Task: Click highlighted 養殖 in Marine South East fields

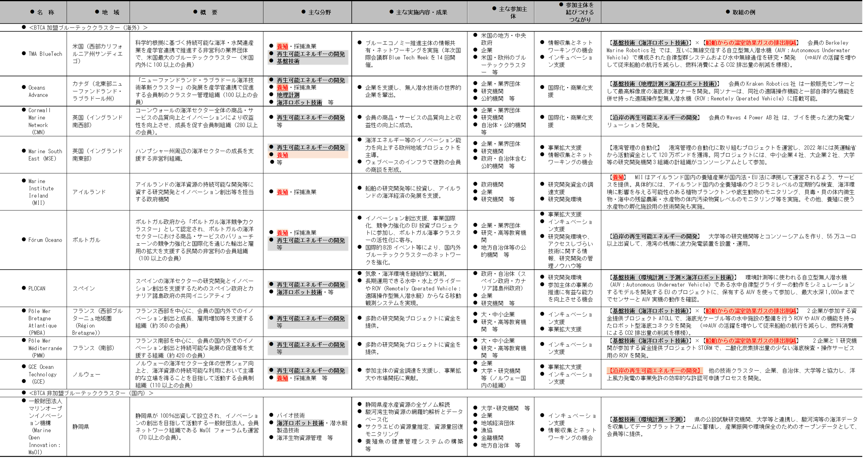Action: 282,155
